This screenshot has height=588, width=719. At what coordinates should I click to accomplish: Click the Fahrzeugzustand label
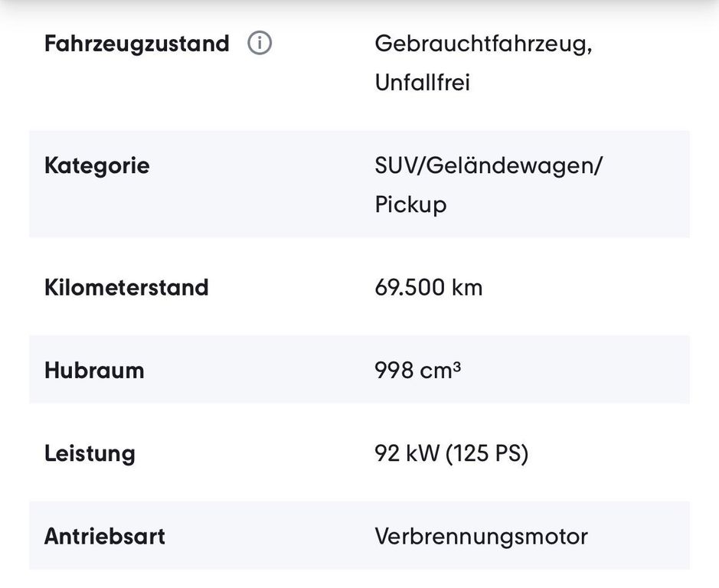[x=136, y=44]
